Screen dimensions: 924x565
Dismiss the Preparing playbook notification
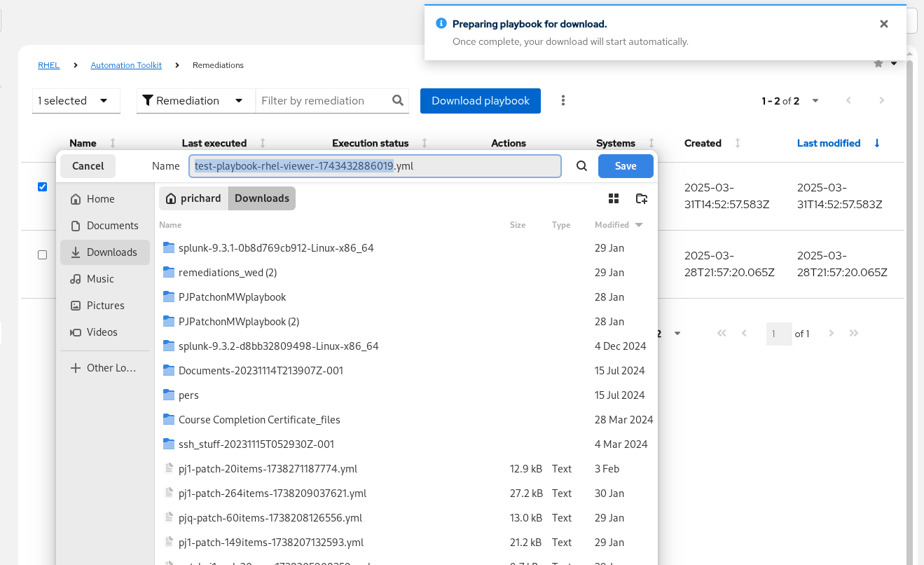click(883, 24)
